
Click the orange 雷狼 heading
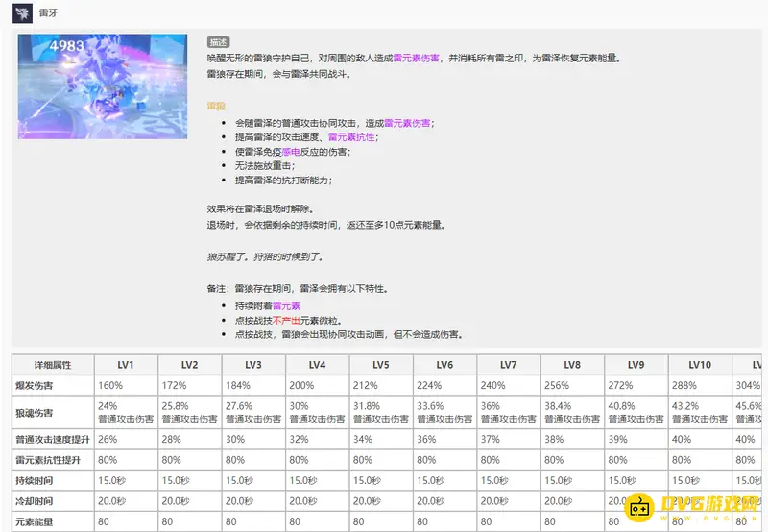click(217, 105)
